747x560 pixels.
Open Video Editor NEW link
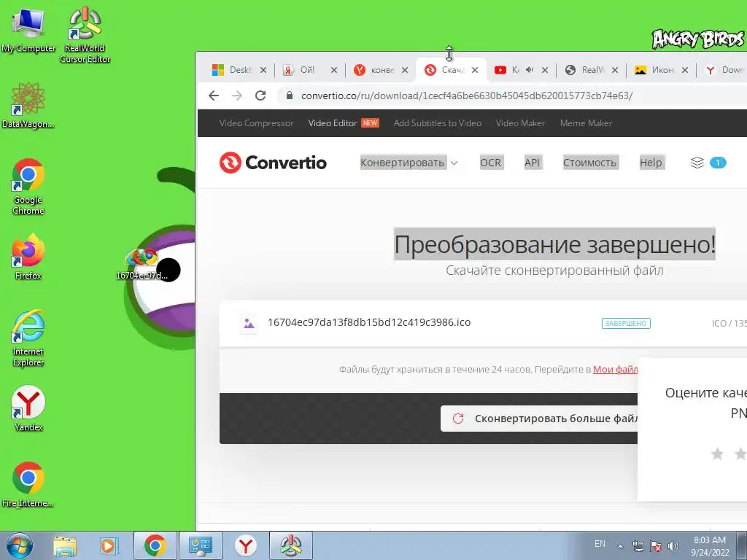coord(344,122)
